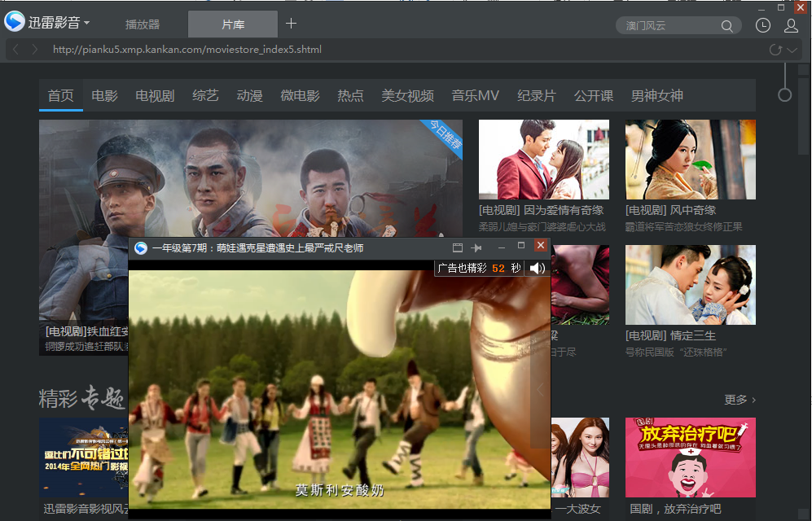Switch to the 播放器 tab
This screenshot has width=812, height=521.
pyautogui.click(x=143, y=24)
